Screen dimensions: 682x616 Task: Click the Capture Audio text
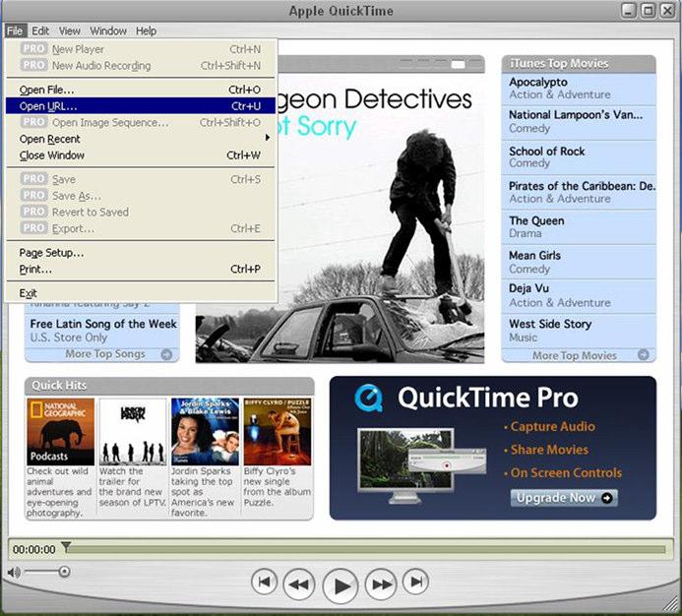552,426
